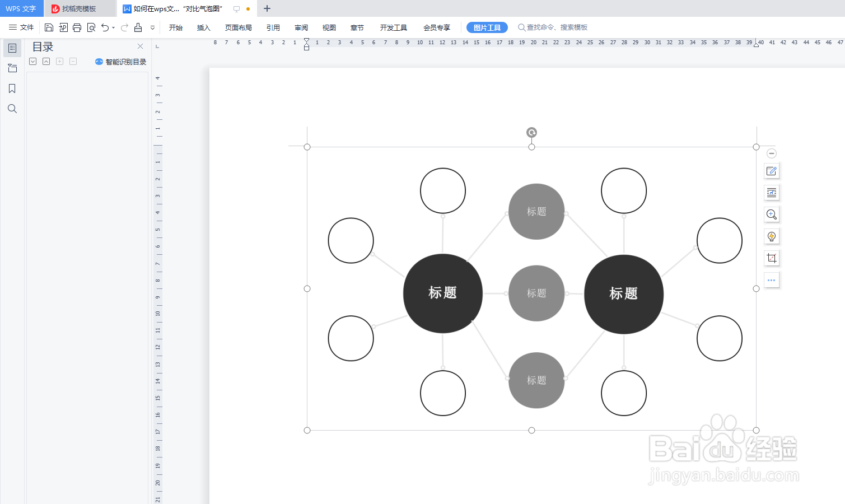The height and width of the screenshot is (504, 845).
Task: Click the left dark 标题 bubble
Action: click(442, 293)
